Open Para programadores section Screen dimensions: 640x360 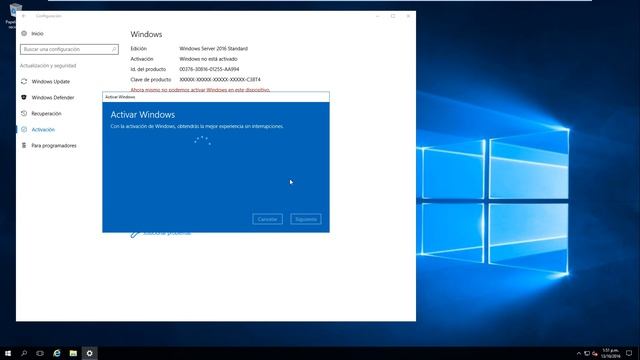[x=53, y=145]
